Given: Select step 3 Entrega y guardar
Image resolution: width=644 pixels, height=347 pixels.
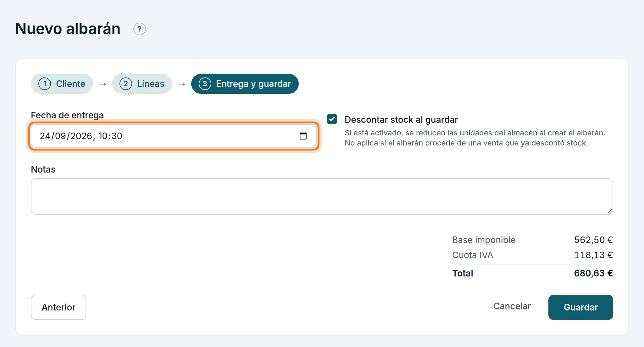Looking at the screenshot, I should click(x=245, y=84).
